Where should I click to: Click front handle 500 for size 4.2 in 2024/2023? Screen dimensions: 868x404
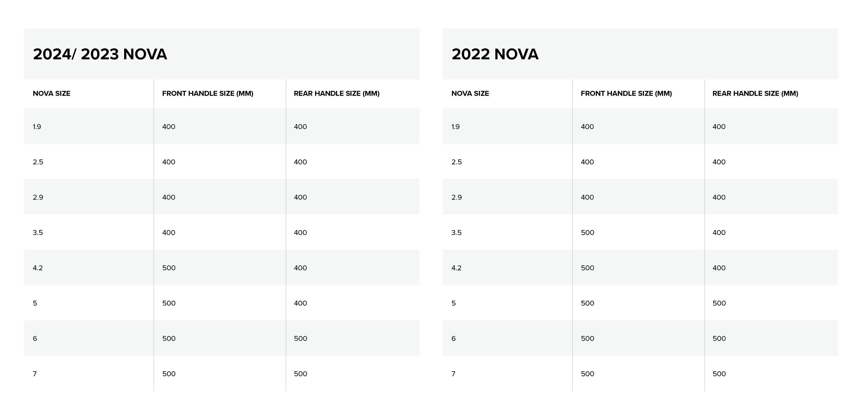coord(169,268)
